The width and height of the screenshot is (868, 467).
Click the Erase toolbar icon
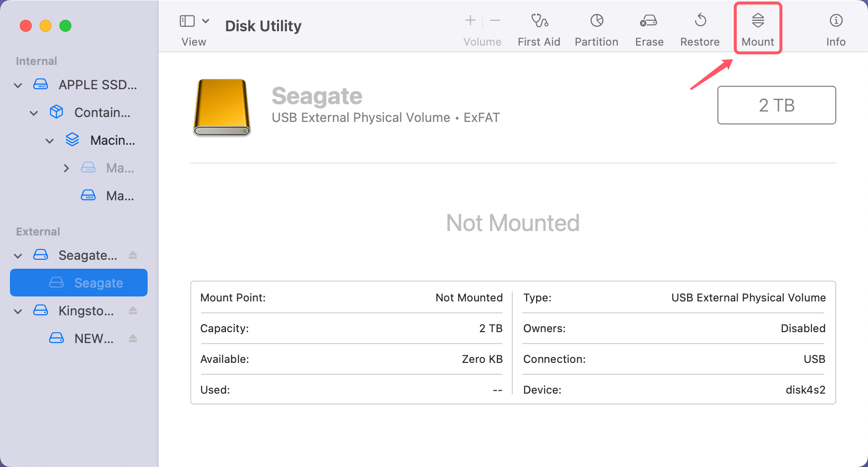pyautogui.click(x=649, y=27)
